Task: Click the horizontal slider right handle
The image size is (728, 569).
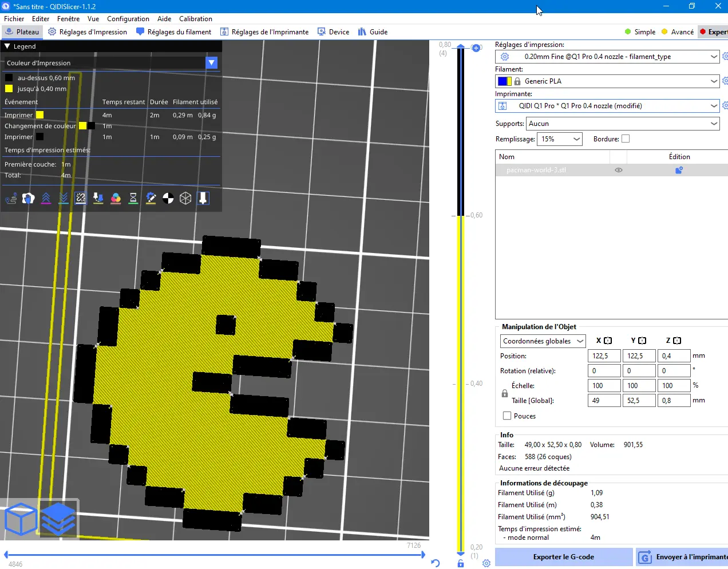Action: tap(423, 554)
